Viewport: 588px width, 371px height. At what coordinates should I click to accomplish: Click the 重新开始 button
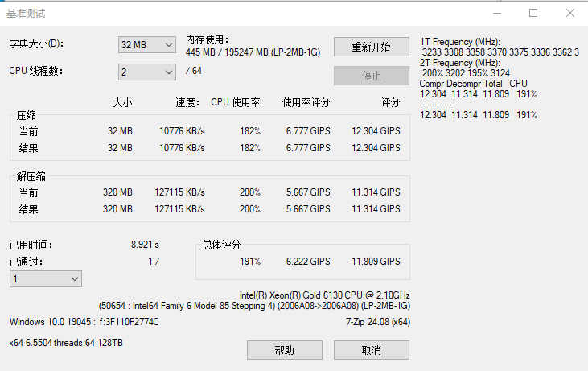(x=371, y=47)
